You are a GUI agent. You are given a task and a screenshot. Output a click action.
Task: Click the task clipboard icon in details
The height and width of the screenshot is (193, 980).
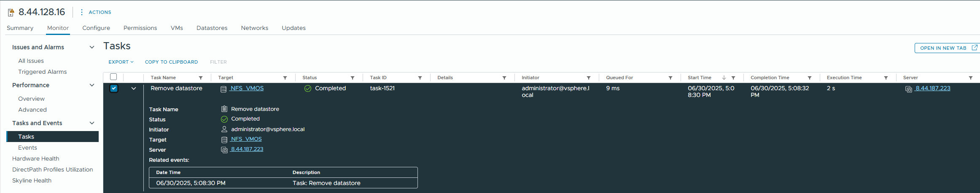coord(224,109)
